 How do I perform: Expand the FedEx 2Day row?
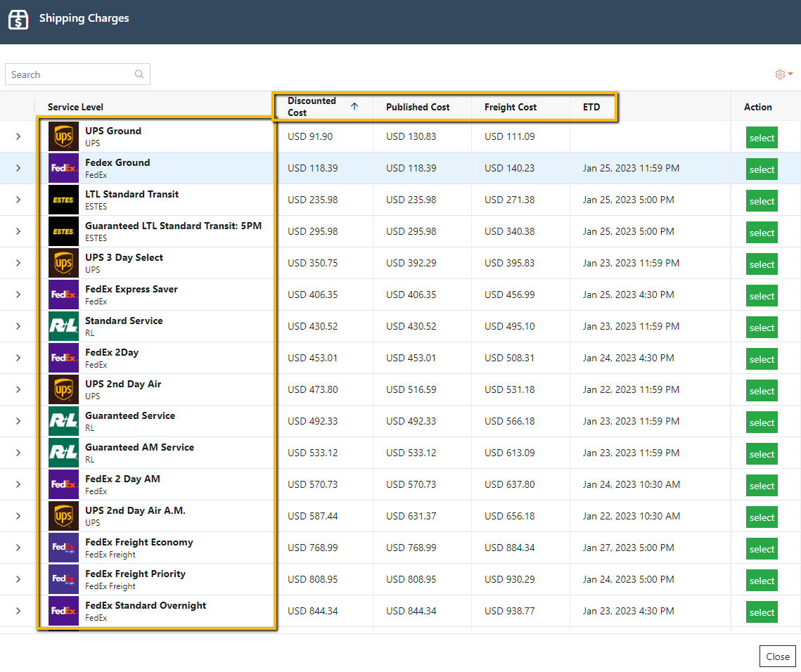18,358
